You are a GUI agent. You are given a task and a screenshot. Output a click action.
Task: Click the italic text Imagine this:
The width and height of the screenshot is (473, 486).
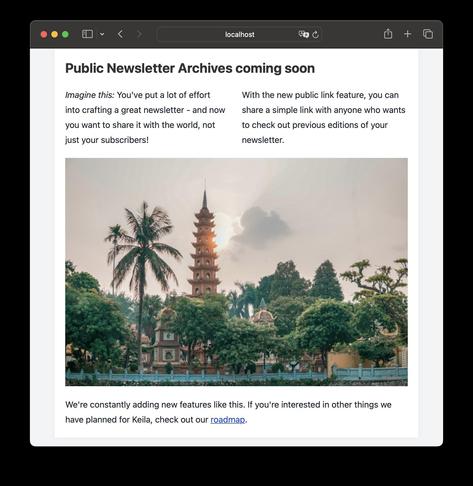(90, 95)
